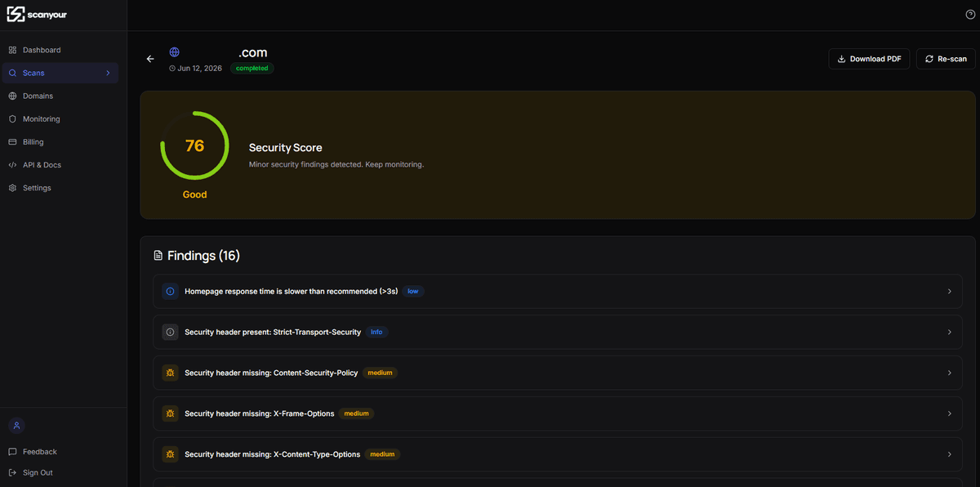This screenshot has width=980, height=487.
Task: Expand the Strict-Transport-Security finding chevron
Action: pyautogui.click(x=949, y=332)
